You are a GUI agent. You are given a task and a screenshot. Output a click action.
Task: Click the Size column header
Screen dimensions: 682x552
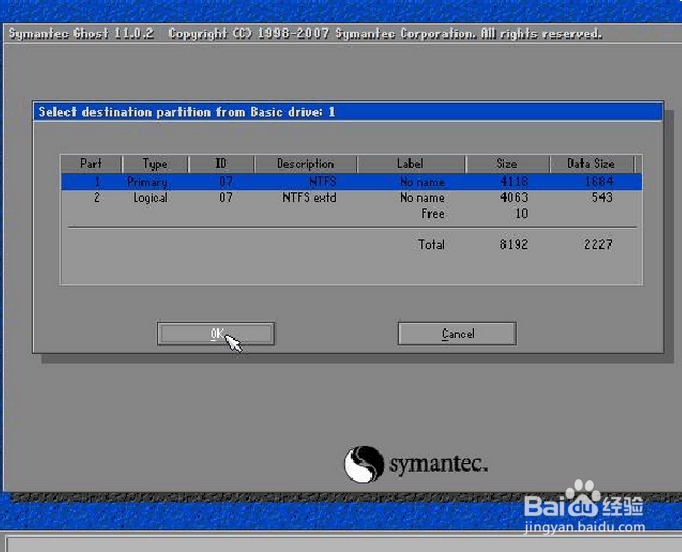click(507, 164)
